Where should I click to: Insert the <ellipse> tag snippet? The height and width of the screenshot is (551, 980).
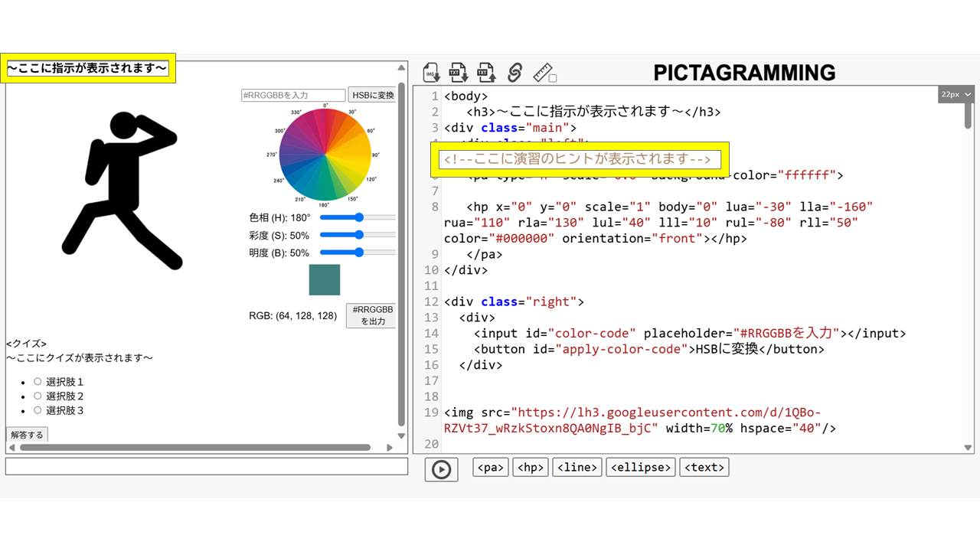click(641, 468)
